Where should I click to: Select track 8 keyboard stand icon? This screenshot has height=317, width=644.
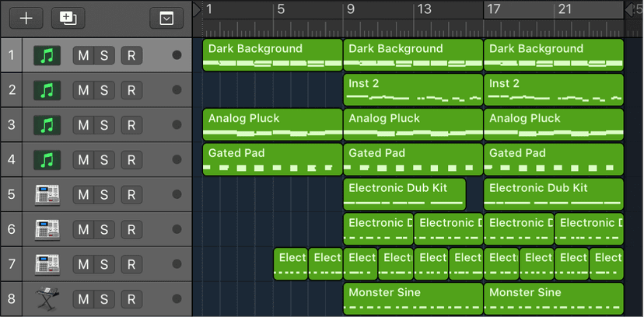pyautogui.click(x=47, y=299)
